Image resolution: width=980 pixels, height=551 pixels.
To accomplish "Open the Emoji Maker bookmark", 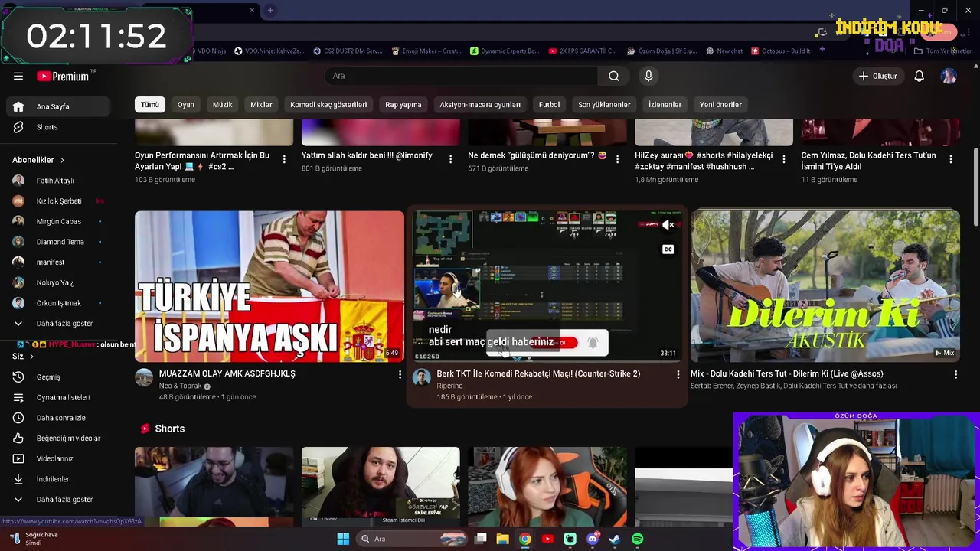I will [x=426, y=51].
